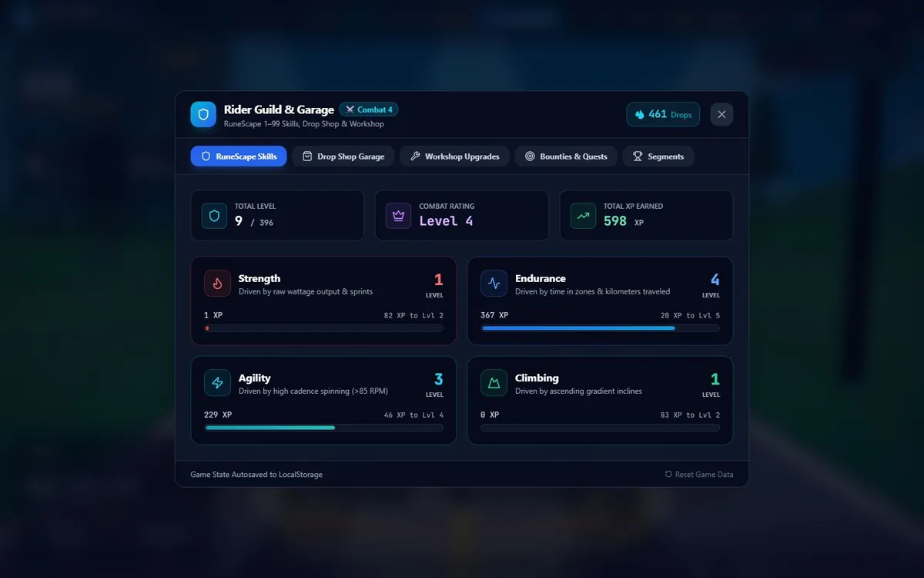Screen dimensions: 924x578
Task: Click the Combat 4 badge
Action: 369,109
